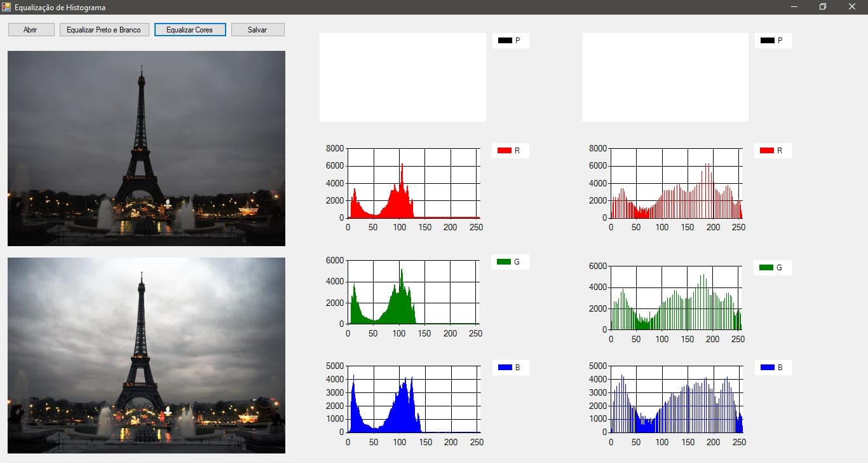Screen dimensions: 868x463
Task: Click the green G legend in the right column
Action: click(x=773, y=267)
